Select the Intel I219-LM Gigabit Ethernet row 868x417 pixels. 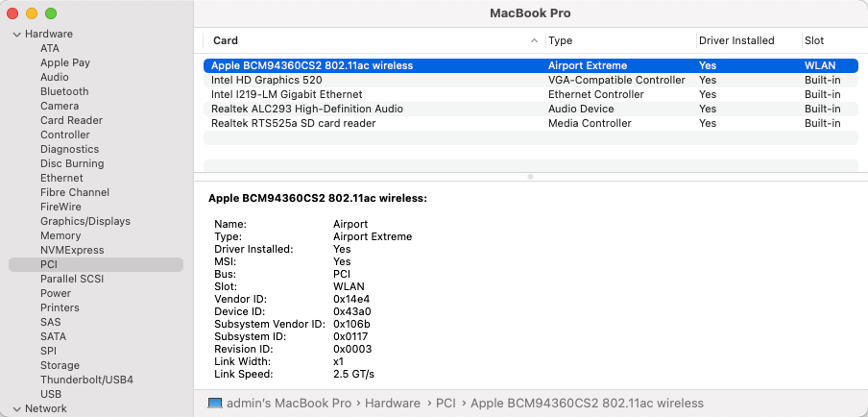click(531, 94)
